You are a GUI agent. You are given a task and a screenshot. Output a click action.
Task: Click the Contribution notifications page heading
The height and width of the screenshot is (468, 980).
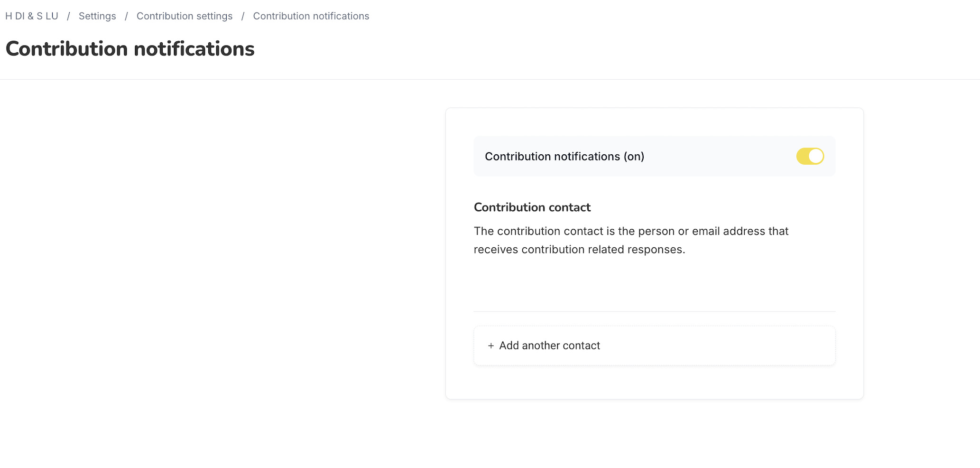[x=130, y=49]
